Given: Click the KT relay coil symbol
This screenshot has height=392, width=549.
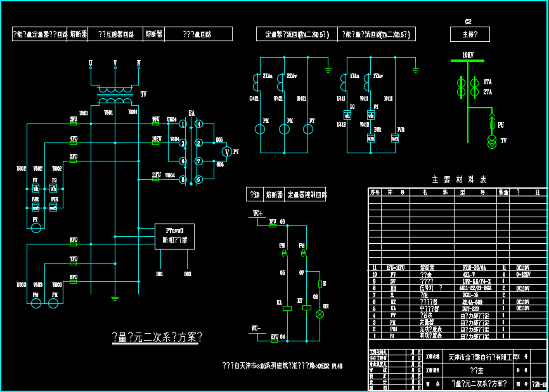Looking at the screenshot, I should coord(307,308).
